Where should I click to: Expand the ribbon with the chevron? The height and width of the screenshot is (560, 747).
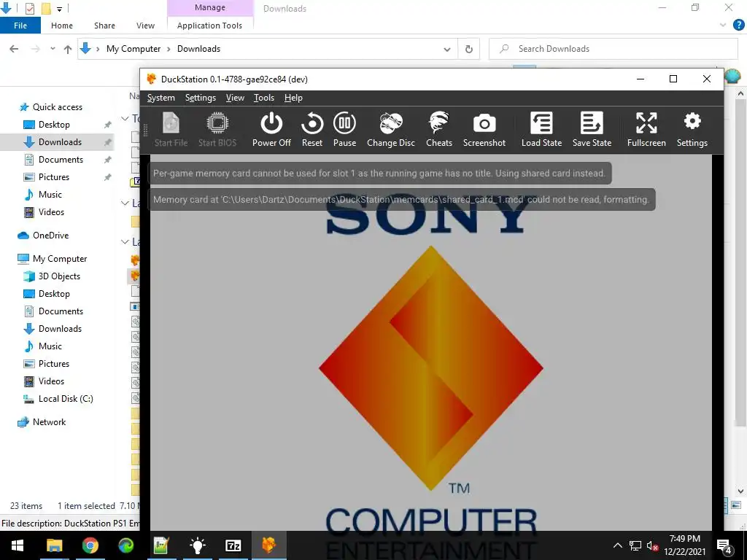pyautogui.click(x=723, y=26)
